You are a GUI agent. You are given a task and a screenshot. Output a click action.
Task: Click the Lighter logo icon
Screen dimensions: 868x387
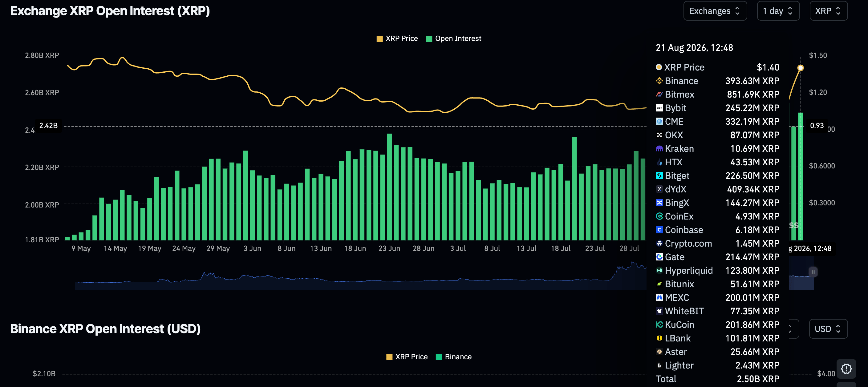[659, 365]
